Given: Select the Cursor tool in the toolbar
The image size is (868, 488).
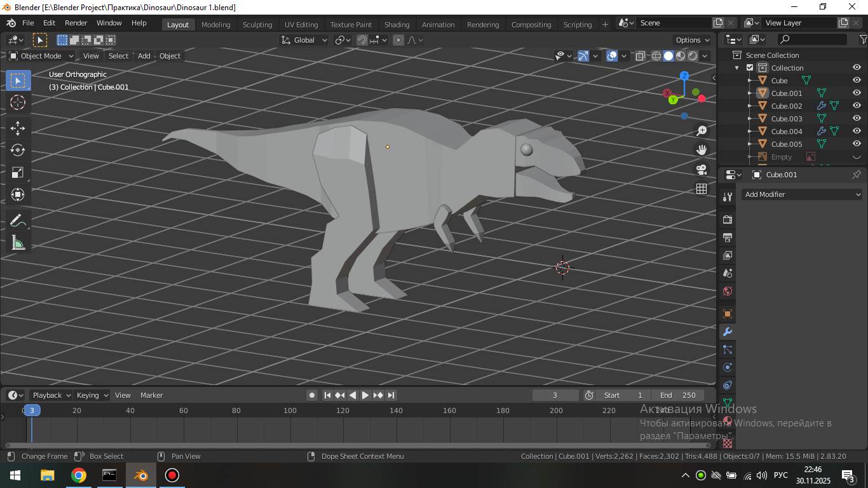Looking at the screenshot, I should click(x=18, y=103).
